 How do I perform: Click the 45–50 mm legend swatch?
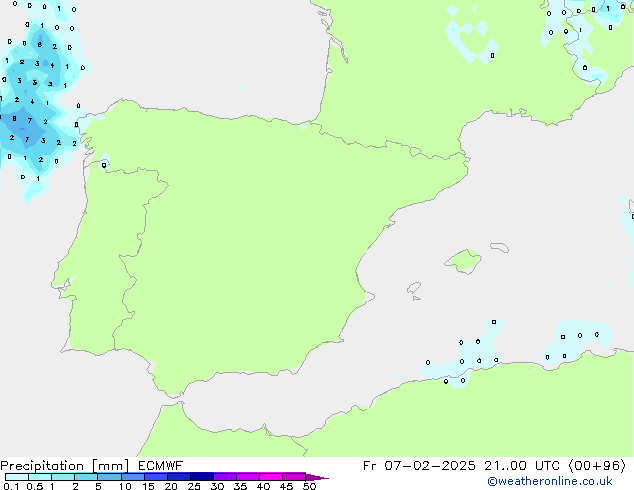[294, 477]
